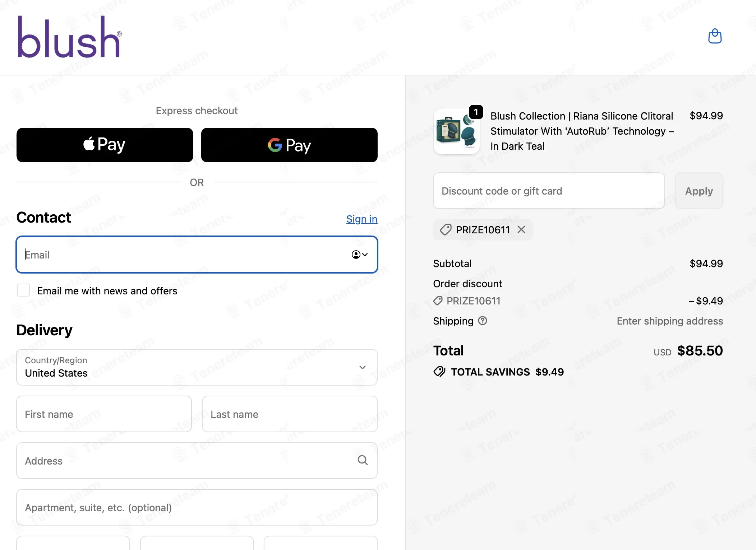Remove the PRIZE10611 discount code
Screen dimensions: 756x550
[x=521, y=229]
